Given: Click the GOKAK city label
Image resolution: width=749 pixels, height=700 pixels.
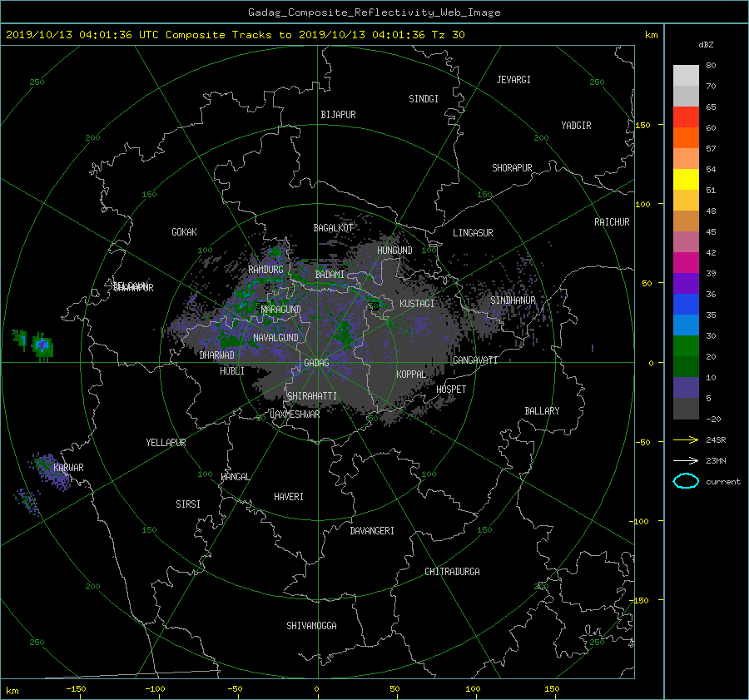Looking at the screenshot, I should point(184,232).
